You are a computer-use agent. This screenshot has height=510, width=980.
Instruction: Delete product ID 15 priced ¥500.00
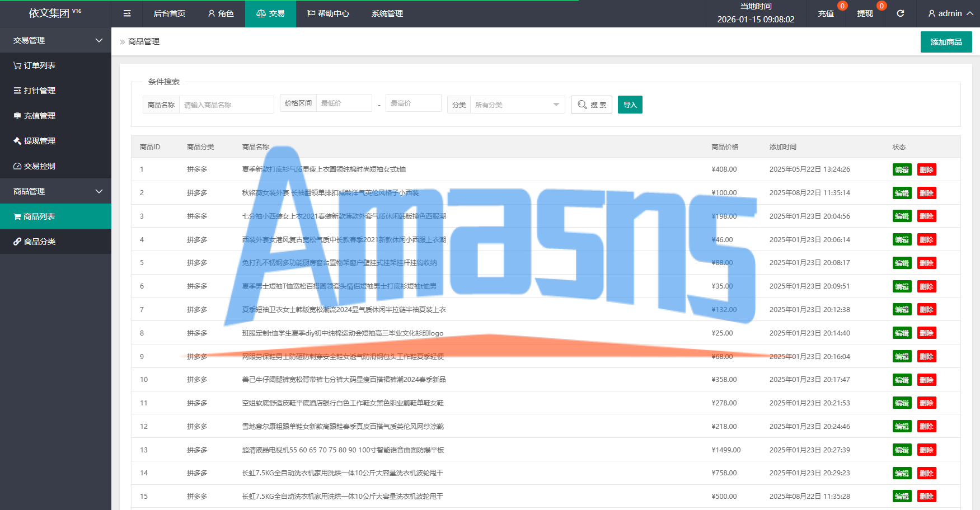click(927, 497)
